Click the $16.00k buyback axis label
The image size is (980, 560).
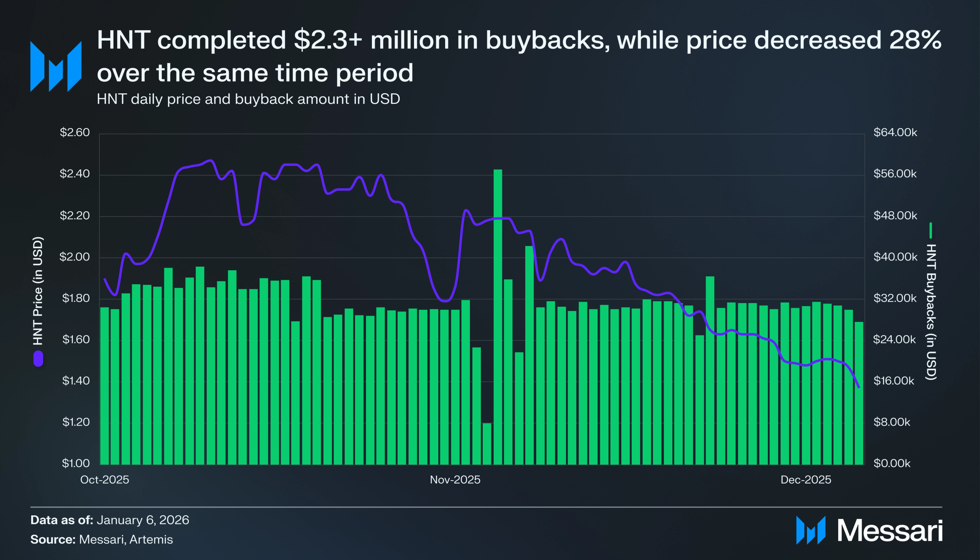coord(894,381)
